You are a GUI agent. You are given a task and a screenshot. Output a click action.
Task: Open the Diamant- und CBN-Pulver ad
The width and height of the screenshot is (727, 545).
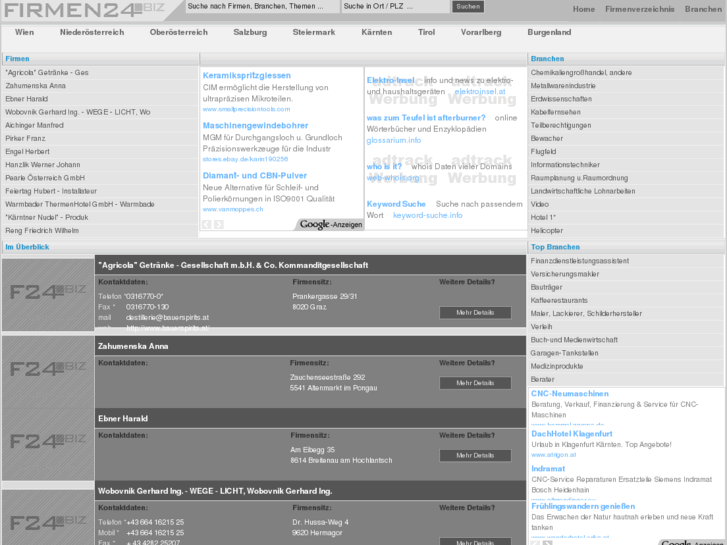(x=255, y=176)
